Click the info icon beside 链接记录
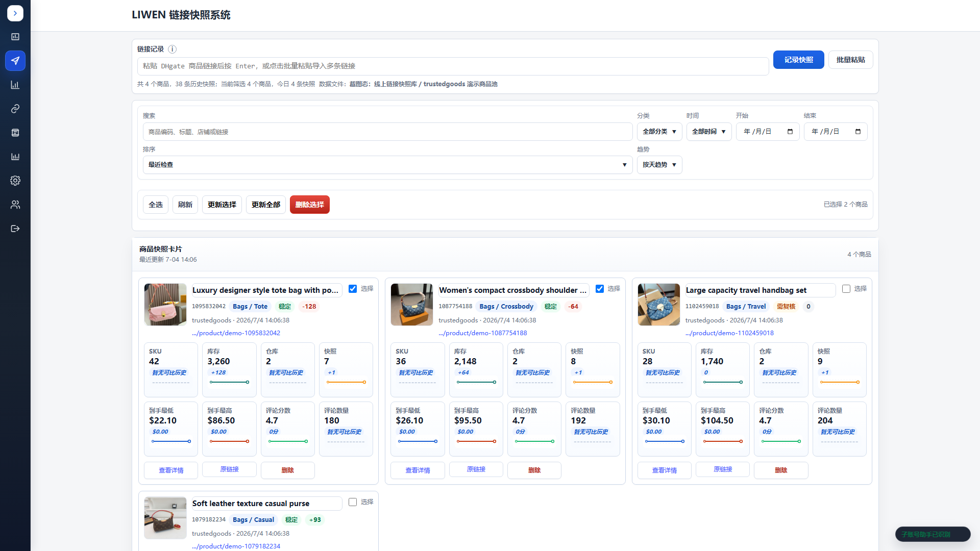The width and height of the screenshot is (980, 551). [x=173, y=49]
